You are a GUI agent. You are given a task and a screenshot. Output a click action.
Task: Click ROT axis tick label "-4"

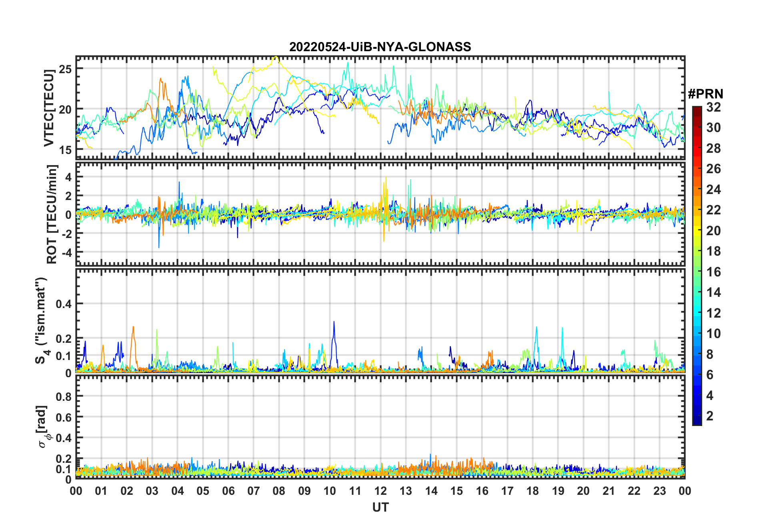(66, 253)
